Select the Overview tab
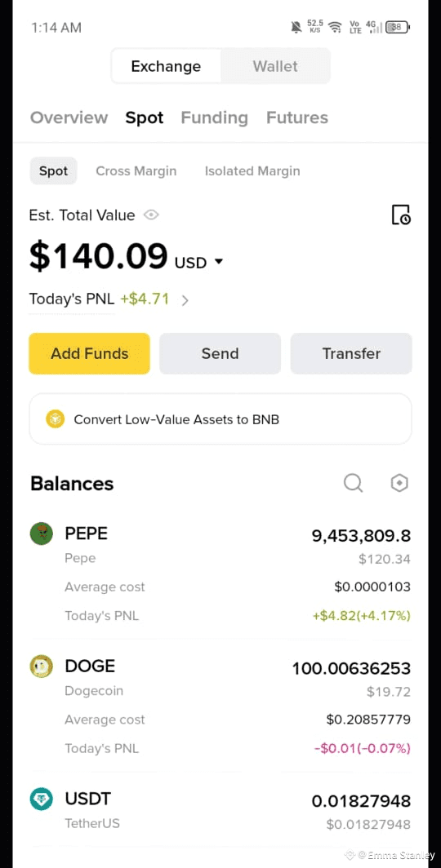This screenshot has width=441, height=868. pos(69,117)
